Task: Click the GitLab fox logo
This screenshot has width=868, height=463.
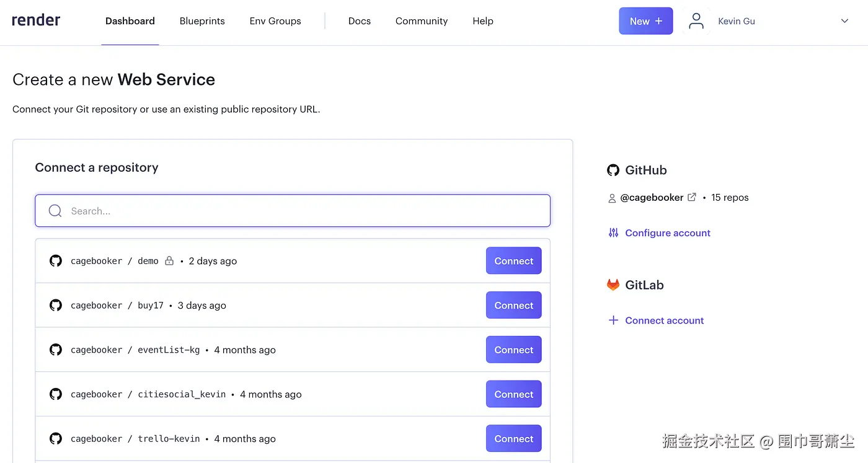Action: [613, 285]
